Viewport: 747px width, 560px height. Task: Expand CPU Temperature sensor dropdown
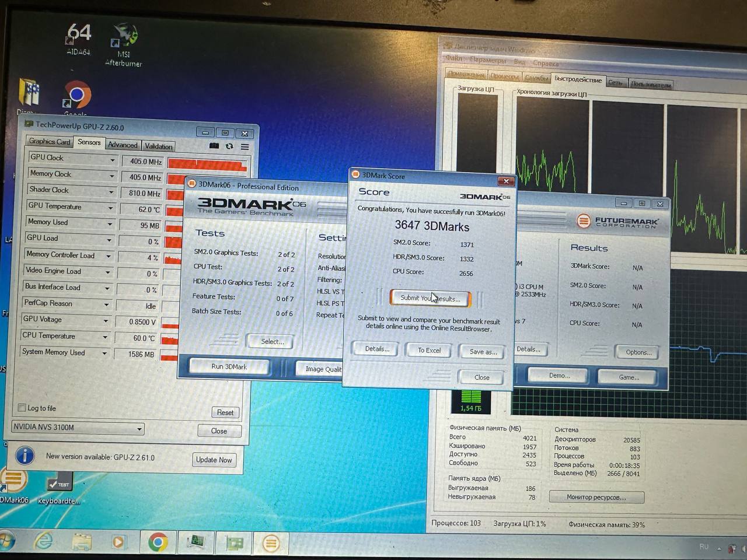point(105,337)
